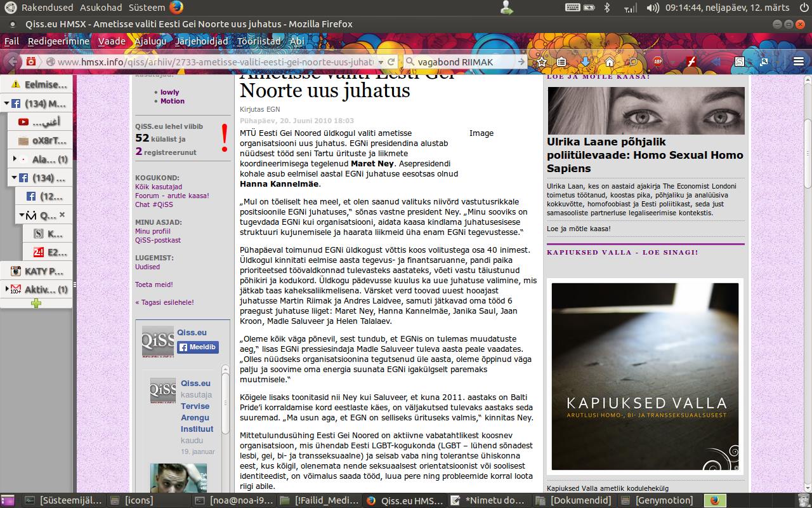Add a new tab with green plus

36,303
